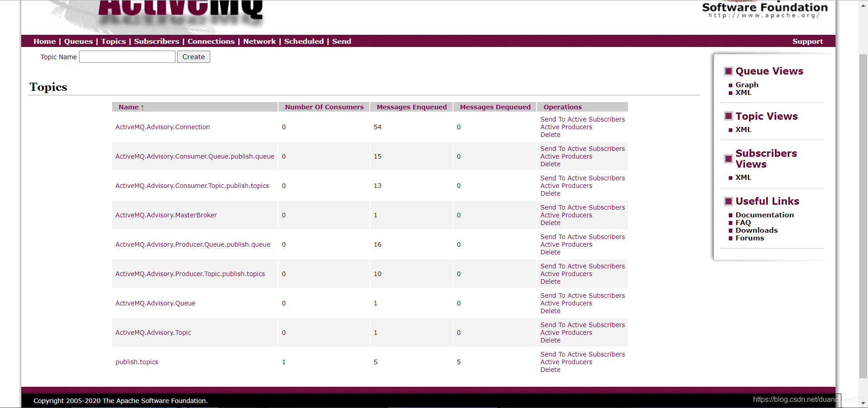Delete ActiveMQ.Advisory.Consumer.Queue.publish.queue topic
The height and width of the screenshot is (408, 868).
(x=550, y=164)
